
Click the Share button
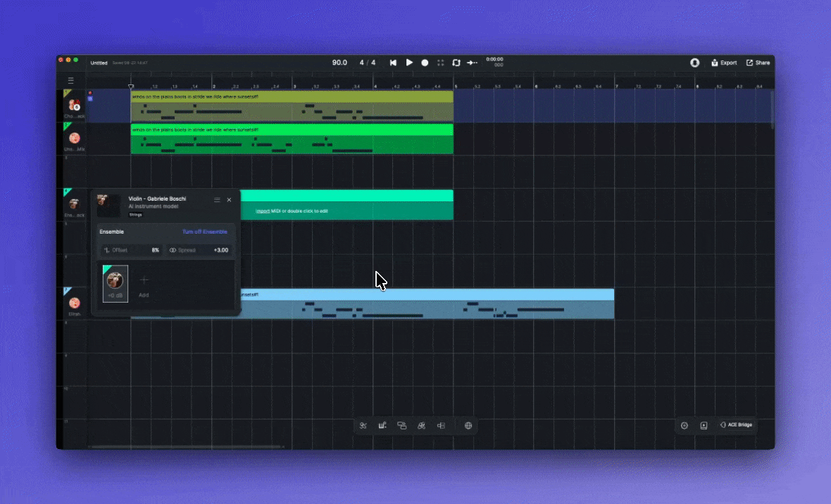click(x=758, y=63)
